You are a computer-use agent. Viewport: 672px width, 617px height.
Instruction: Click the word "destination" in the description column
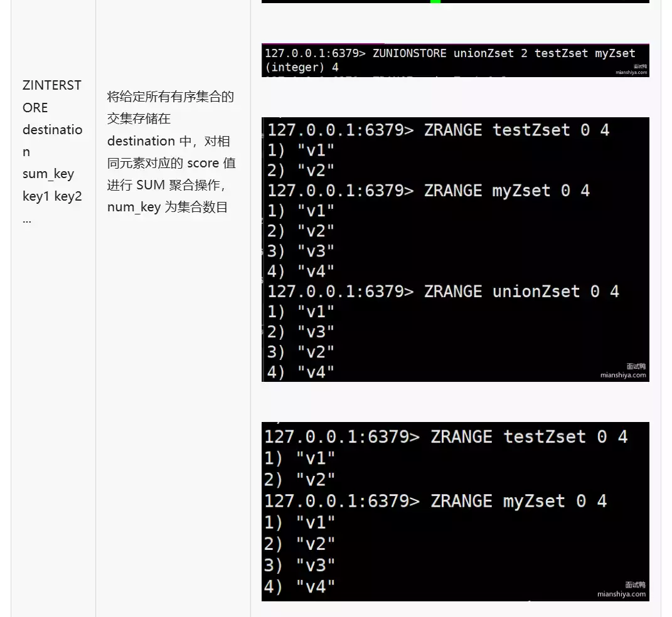point(141,141)
